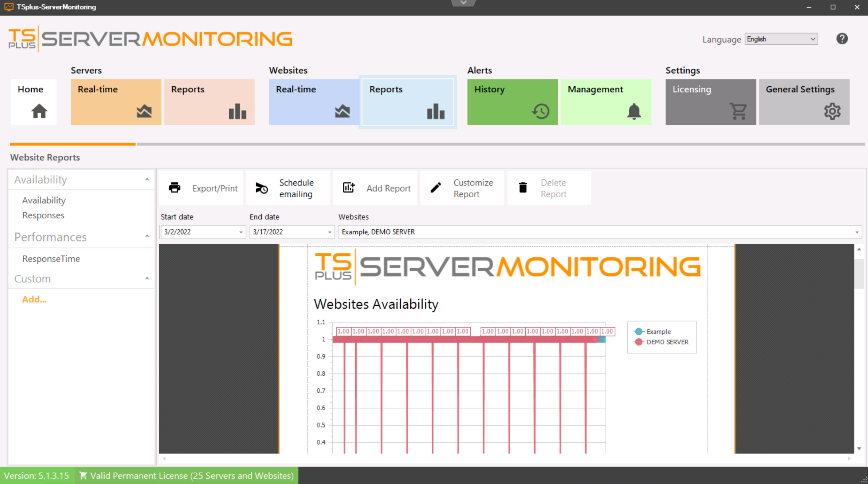Collapse the Performances section
The width and height of the screenshot is (868, 484).
[x=147, y=237]
